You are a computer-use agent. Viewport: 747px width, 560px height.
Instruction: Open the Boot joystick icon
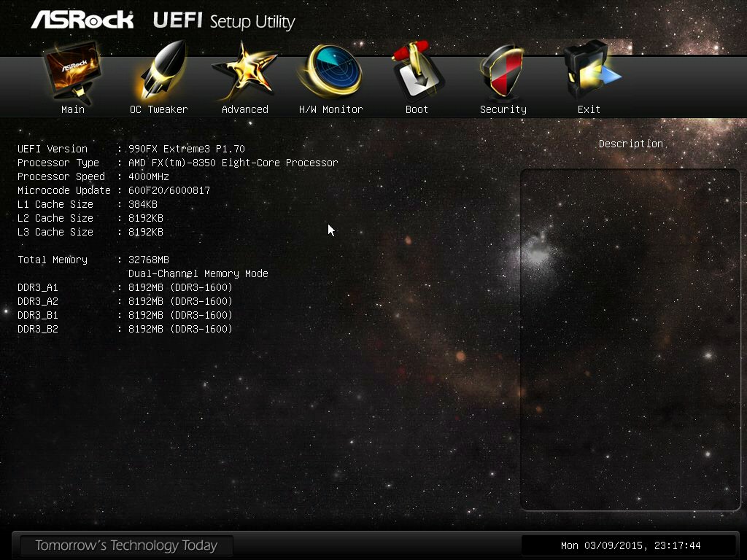(x=417, y=71)
